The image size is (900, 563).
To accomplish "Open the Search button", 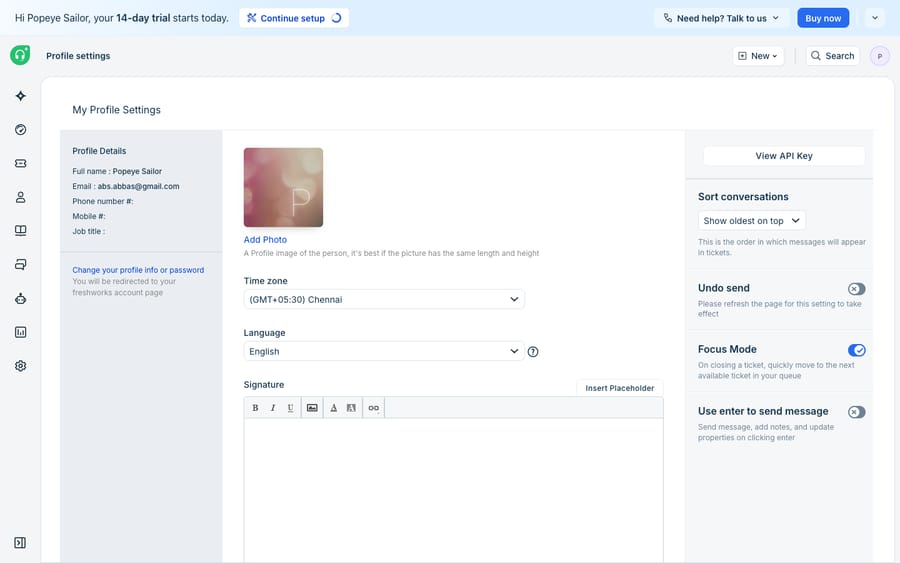I will [832, 56].
